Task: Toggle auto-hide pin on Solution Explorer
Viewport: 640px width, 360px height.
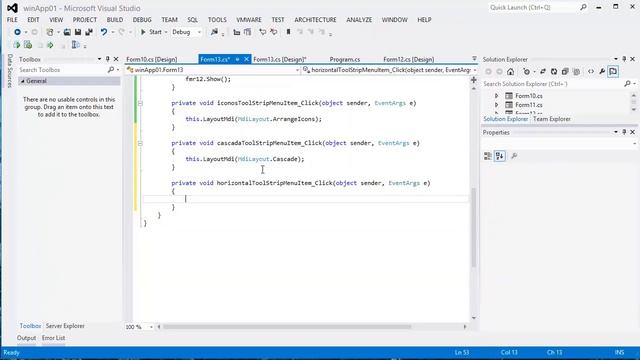Action: point(624,59)
